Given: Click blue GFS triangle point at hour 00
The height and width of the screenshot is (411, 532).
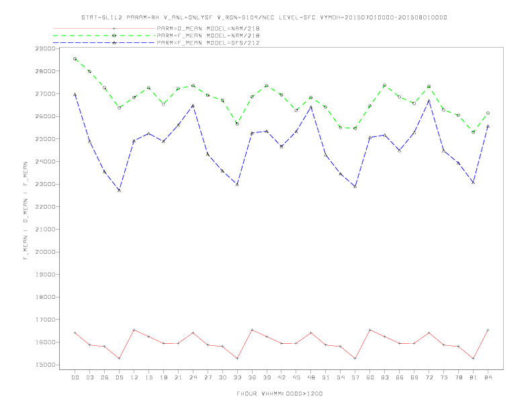Looking at the screenshot, I should (x=75, y=95).
